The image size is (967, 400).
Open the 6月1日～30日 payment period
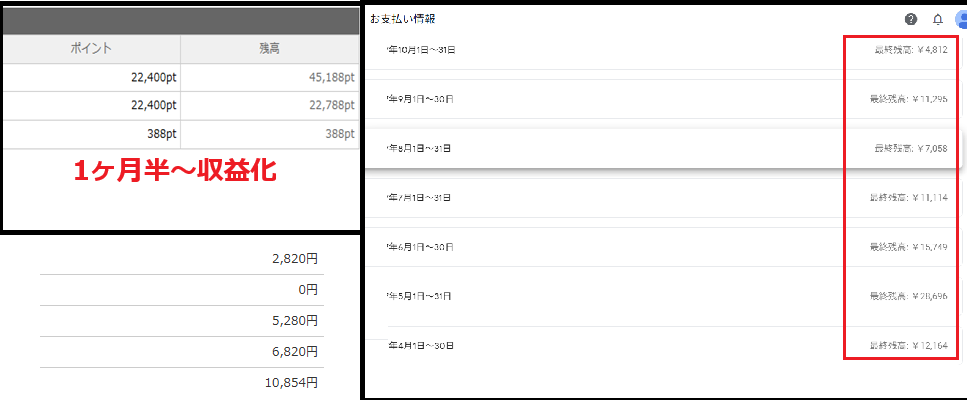(x=420, y=247)
